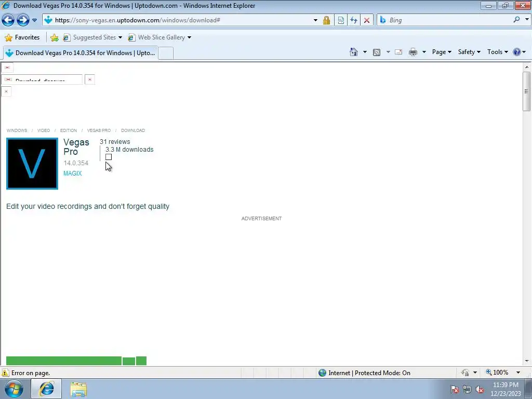Expand the Home button dropdown arrow

tap(365, 52)
